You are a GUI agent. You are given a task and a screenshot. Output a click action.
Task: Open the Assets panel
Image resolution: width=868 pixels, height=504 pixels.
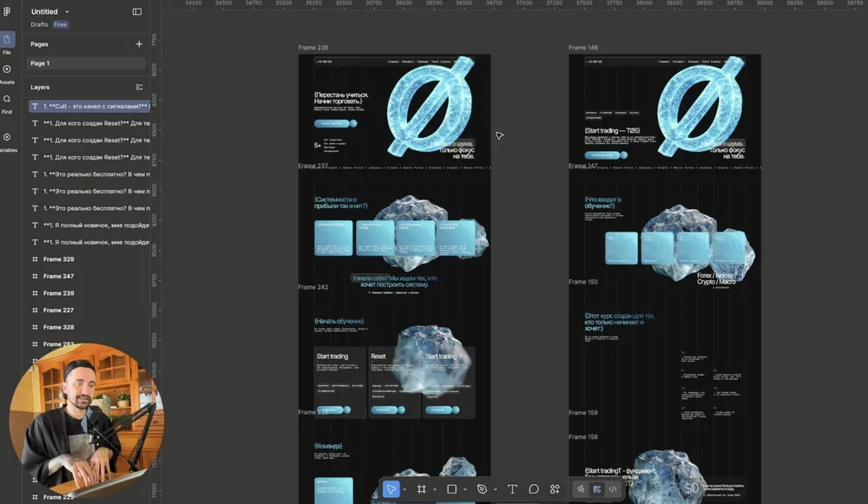[x=7, y=74]
